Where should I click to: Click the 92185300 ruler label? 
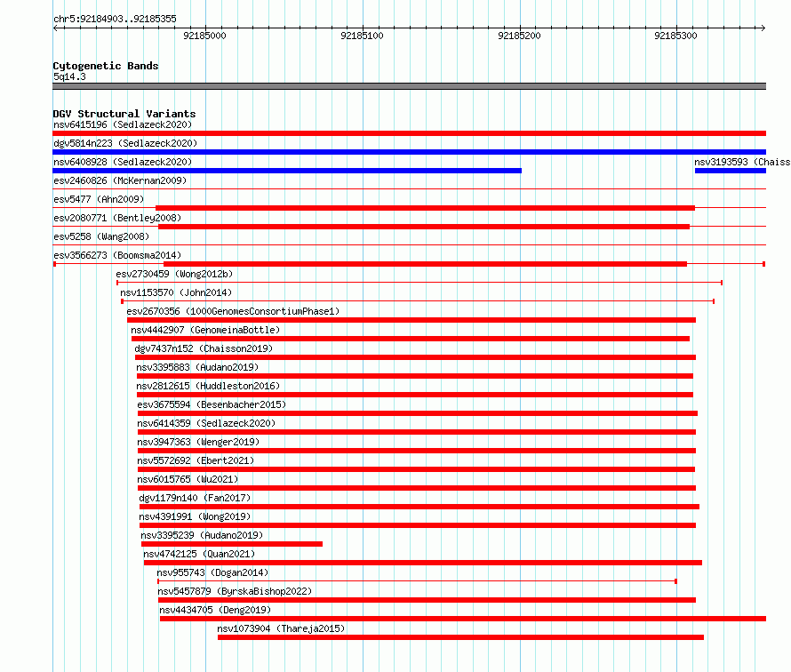coord(676,36)
